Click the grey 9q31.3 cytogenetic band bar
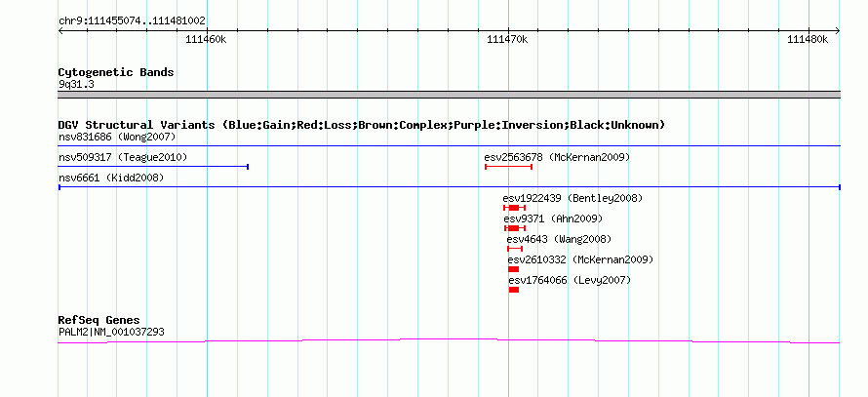The height and width of the screenshot is (397, 868). tap(449, 94)
